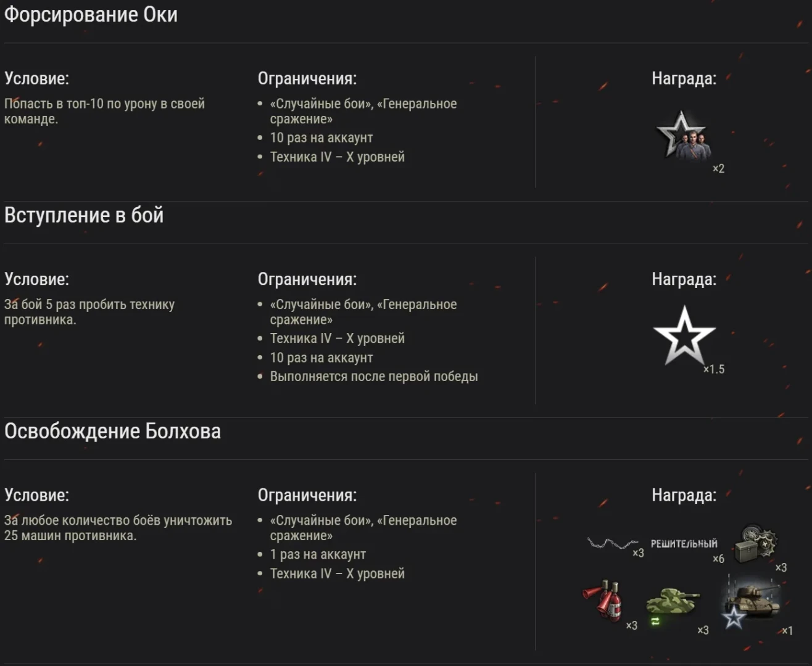812x666 pixels.
Task: Click the camouflage tank reward icon
Action: 672,601
